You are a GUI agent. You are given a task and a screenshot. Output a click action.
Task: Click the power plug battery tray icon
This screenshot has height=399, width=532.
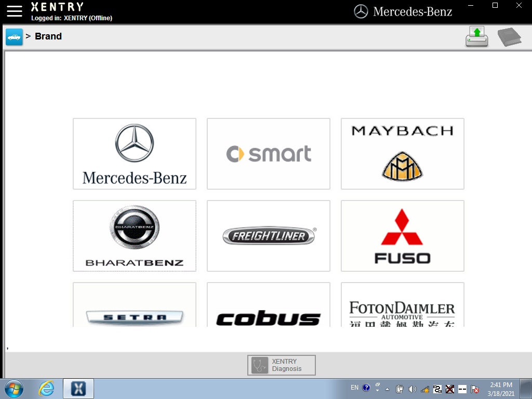[x=400, y=389]
